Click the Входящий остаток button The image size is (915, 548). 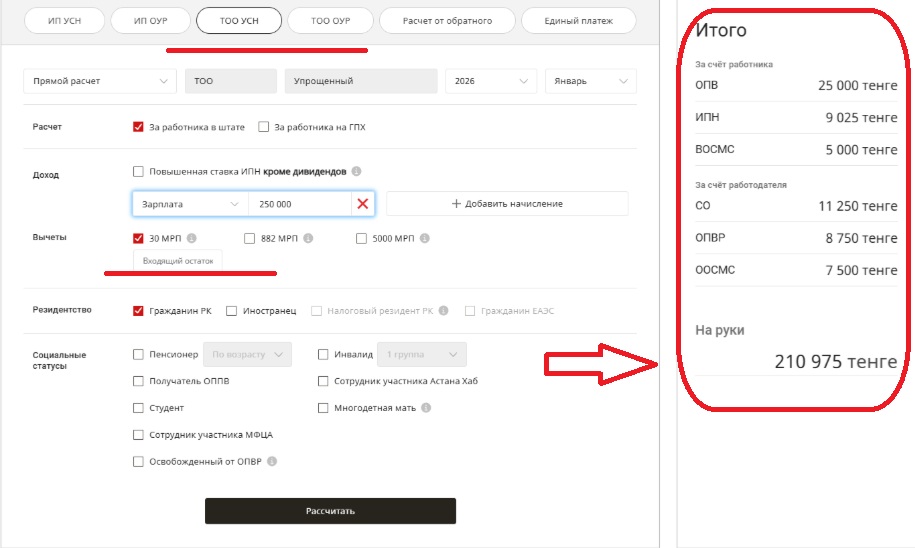point(178,260)
